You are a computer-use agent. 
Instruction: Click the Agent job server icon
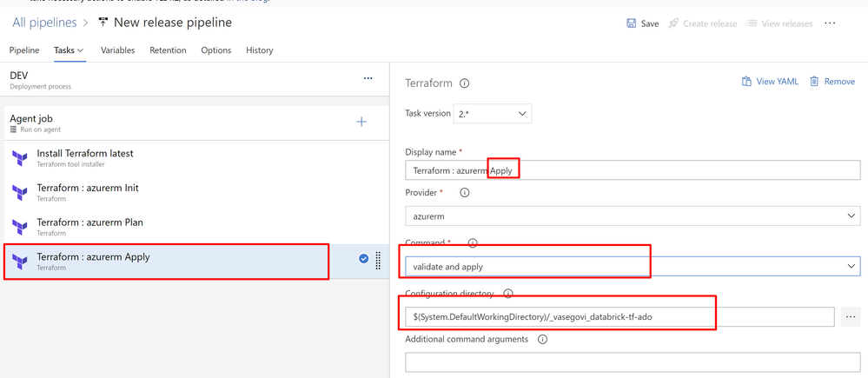[13, 129]
